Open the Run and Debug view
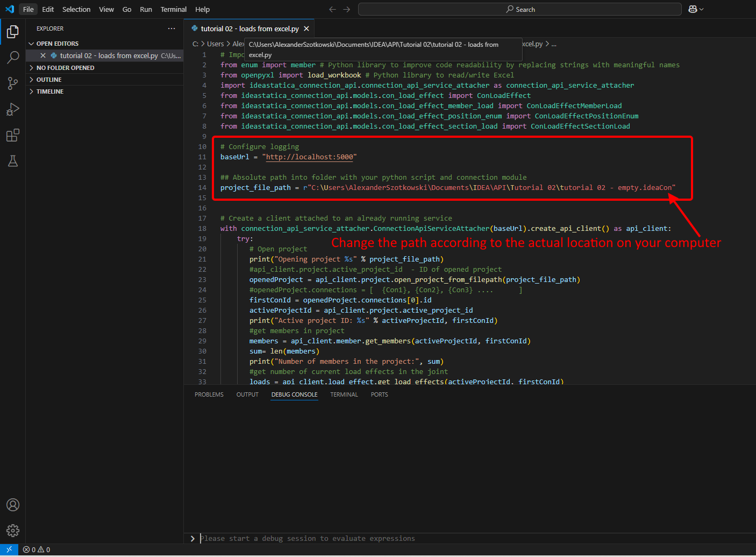This screenshot has width=756, height=557. [12, 109]
